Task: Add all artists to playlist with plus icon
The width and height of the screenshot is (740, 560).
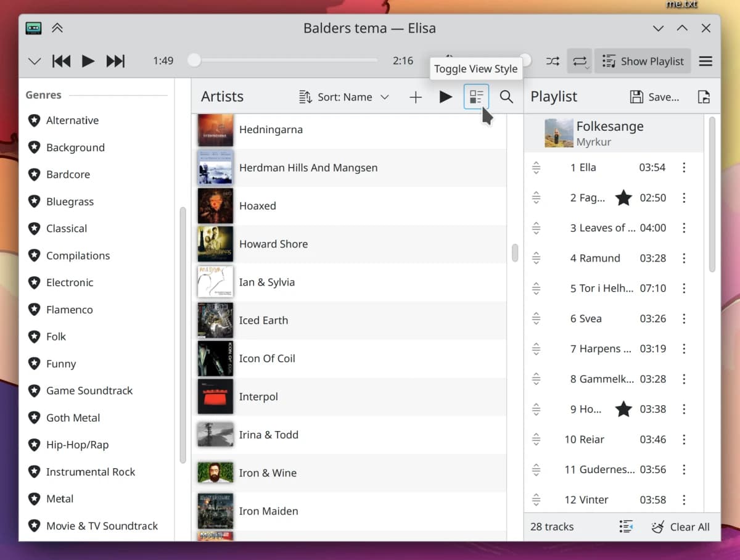Action: coord(416,97)
